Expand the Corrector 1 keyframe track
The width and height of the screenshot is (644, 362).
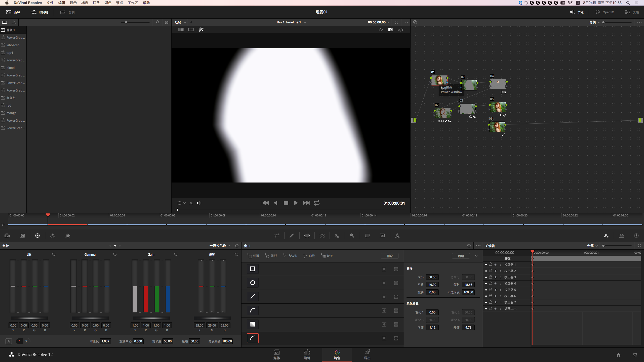(x=500, y=264)
